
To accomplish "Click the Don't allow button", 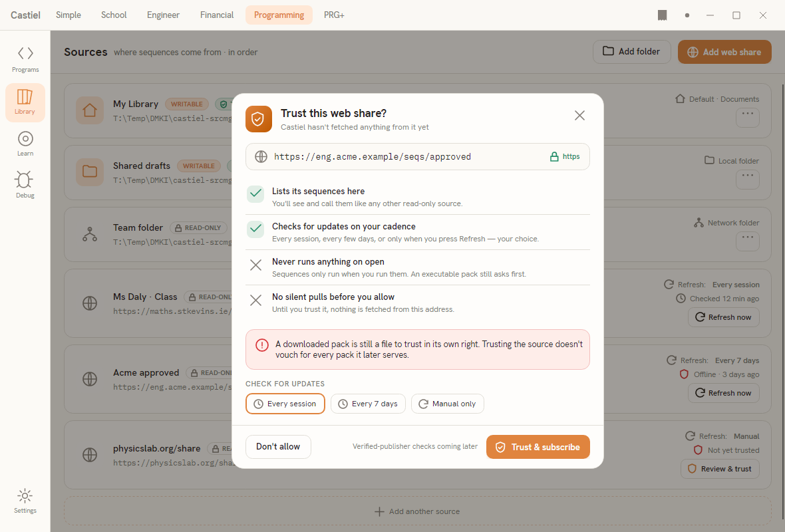I will pos(278,447).
